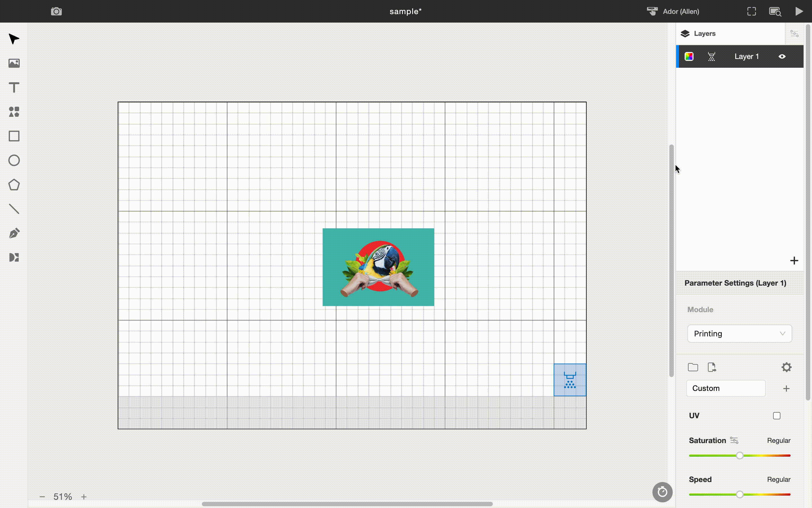
Task: Open the parameter presets folder icon
Action: [x=693, y=367]
